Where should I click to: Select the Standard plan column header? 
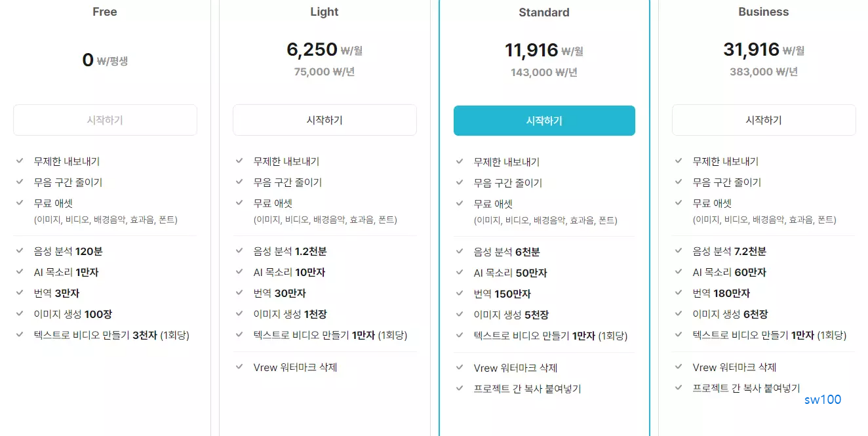click(543, 11)
